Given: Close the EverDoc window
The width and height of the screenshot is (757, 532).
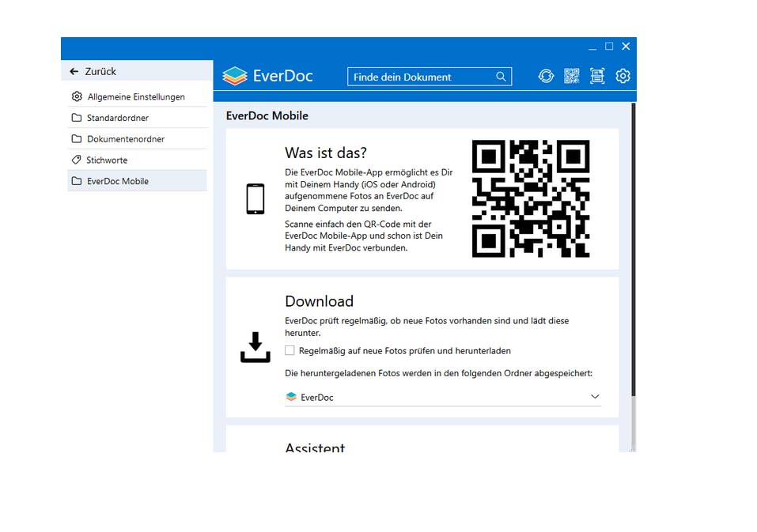Looking at the screenshot, I should [x=626, y=47].
